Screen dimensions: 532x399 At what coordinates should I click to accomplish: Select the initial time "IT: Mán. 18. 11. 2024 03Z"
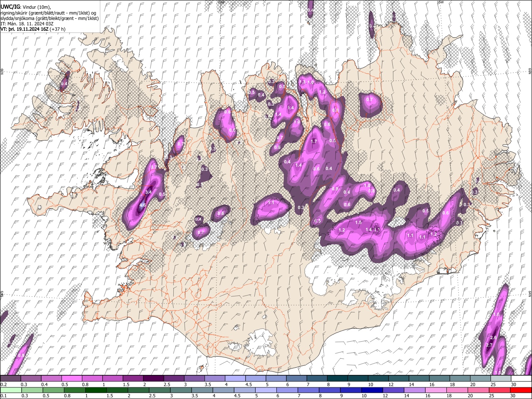point(27,24)
